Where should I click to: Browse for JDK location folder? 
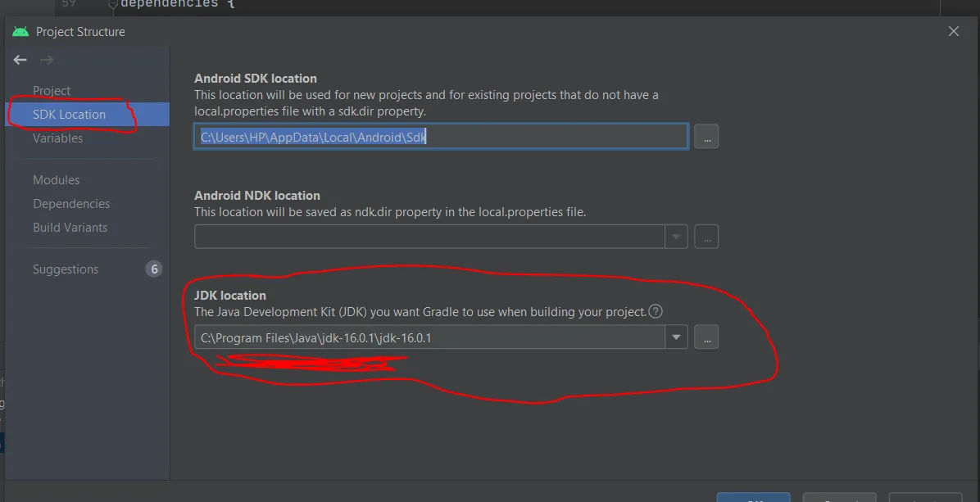707,337
